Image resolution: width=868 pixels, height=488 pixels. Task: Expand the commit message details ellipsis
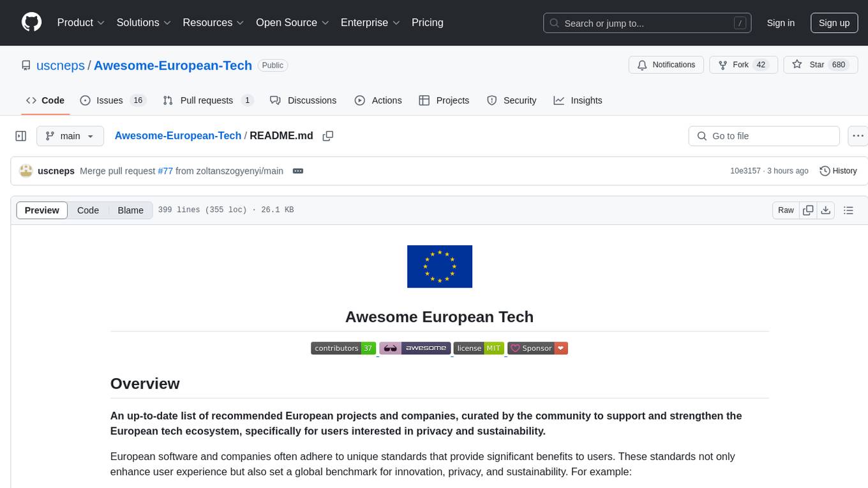tap(297, 171)
